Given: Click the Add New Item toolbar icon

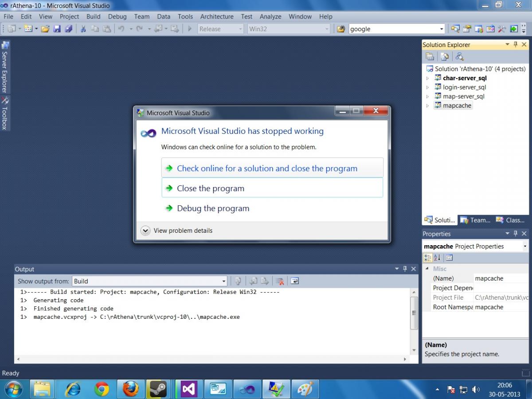Looking at the screenshot, I should 28,29.
